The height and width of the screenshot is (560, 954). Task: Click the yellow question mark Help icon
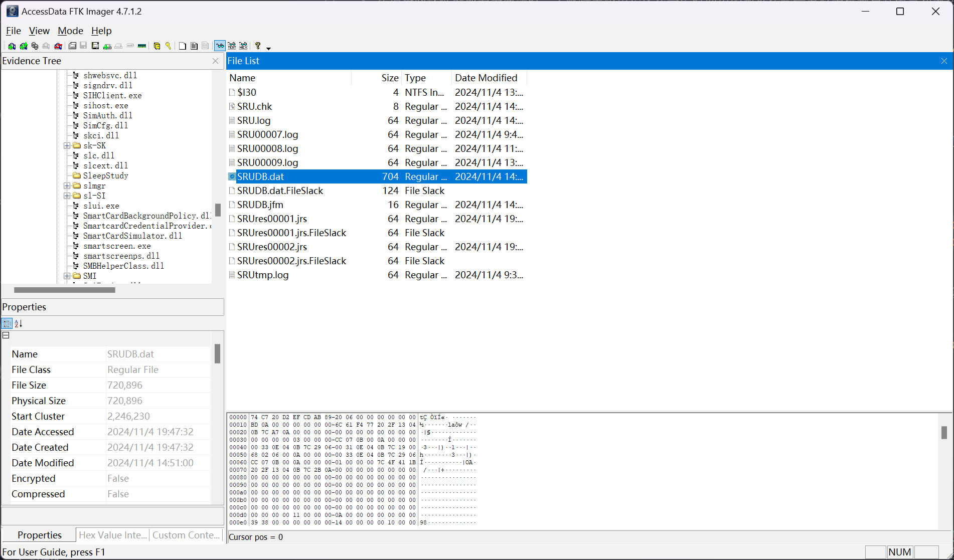(x=258, y=46)
